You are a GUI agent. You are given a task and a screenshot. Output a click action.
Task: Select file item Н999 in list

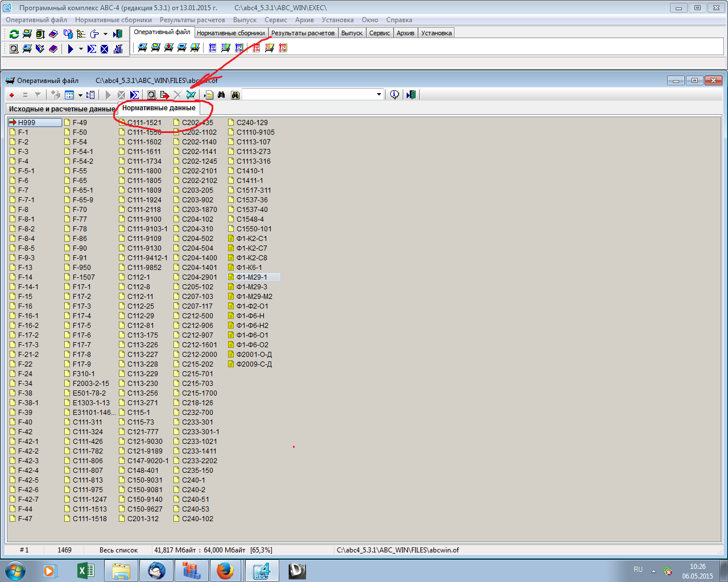click(x=26, y=123)
